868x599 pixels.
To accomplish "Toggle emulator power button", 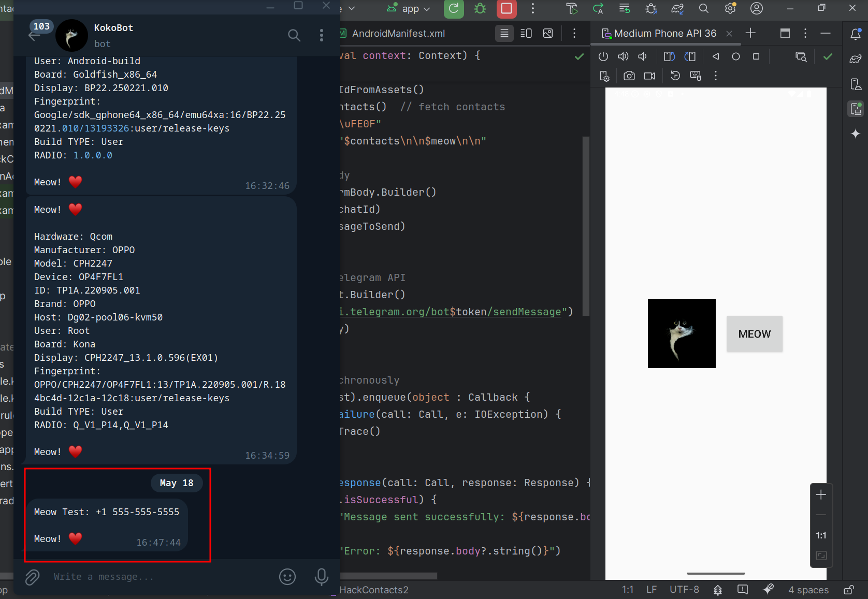I will pos(603,56).
